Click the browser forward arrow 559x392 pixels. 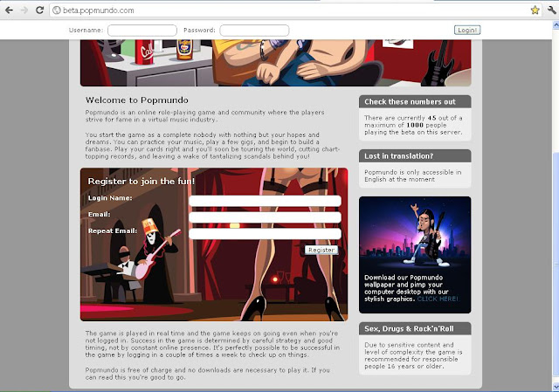pyautogui.click(x=24, y=10)
